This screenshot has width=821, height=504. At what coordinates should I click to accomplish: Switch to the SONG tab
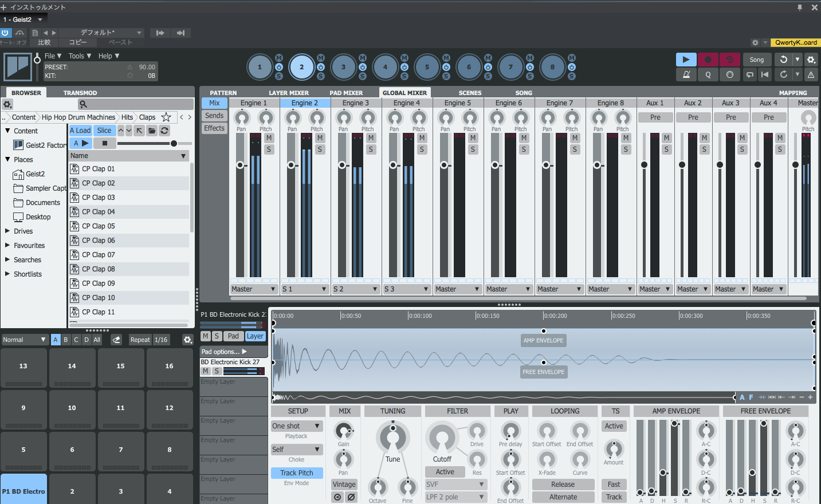click(524, 93)
